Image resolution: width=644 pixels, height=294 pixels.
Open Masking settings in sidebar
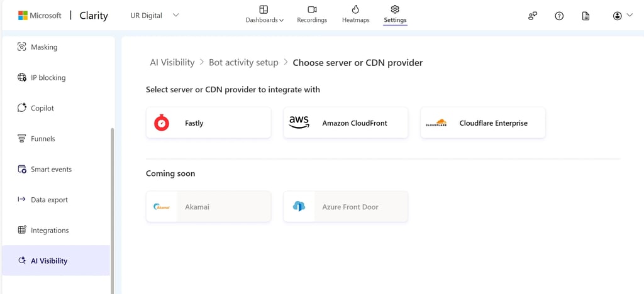pos(56,47)
